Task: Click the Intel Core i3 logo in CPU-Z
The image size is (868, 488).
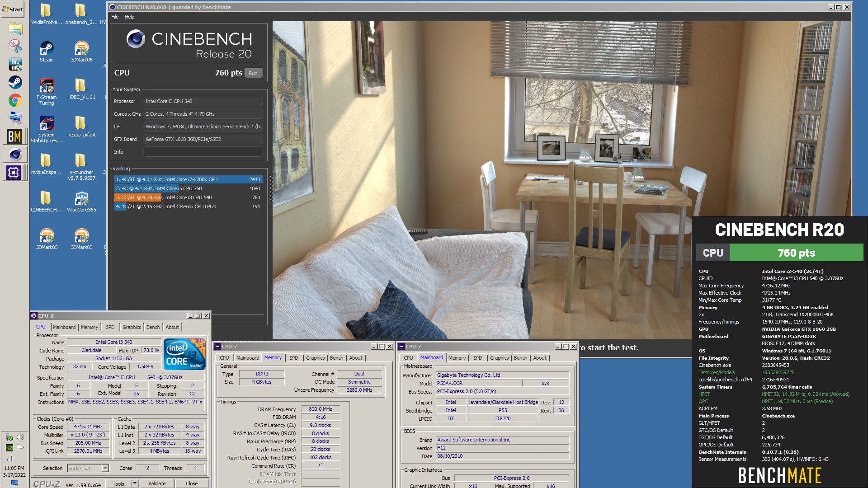Action: [x=184, y=354]
